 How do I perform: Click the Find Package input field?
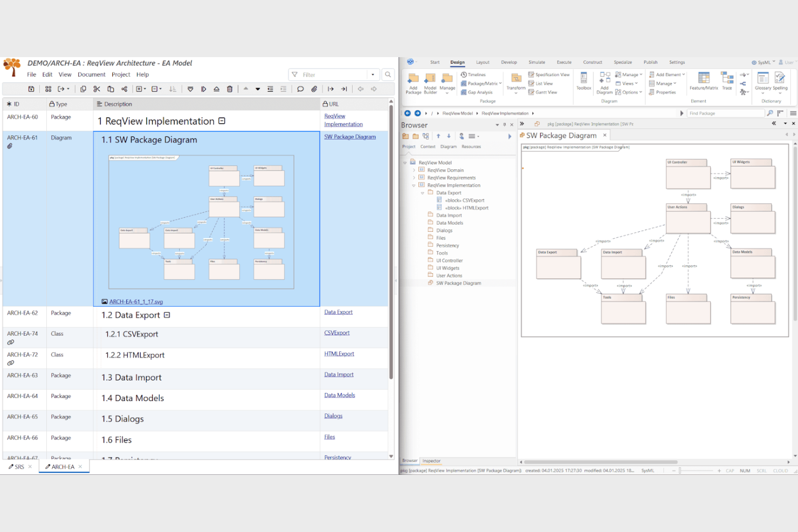(726, 113)
